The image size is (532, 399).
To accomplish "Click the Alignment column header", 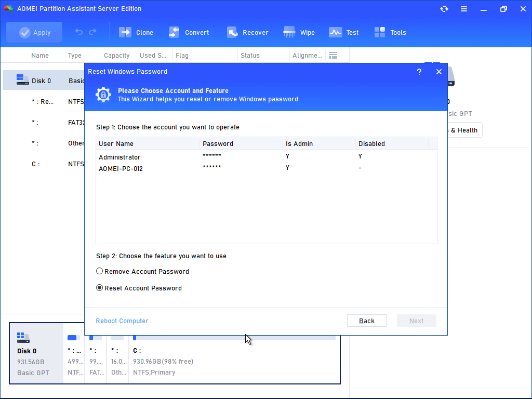I will 307,55.
